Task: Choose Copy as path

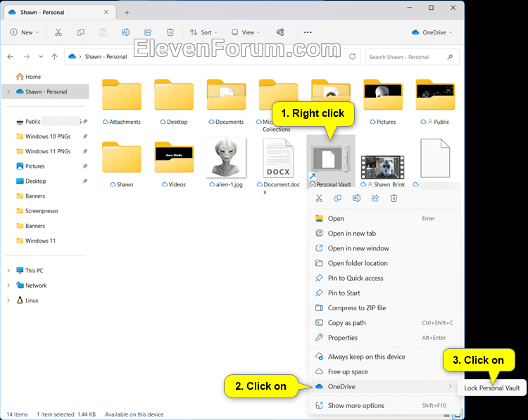Action: pyautogui.click(x=384, y=323)
